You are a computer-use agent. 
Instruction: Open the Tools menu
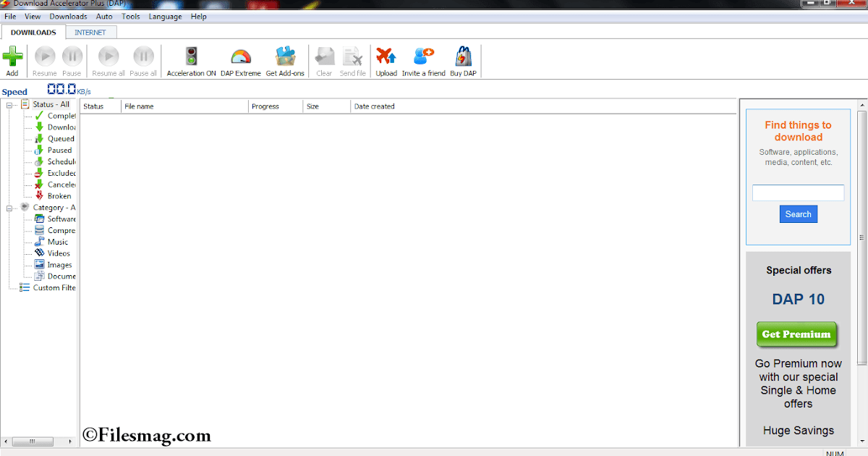point(131,17)
